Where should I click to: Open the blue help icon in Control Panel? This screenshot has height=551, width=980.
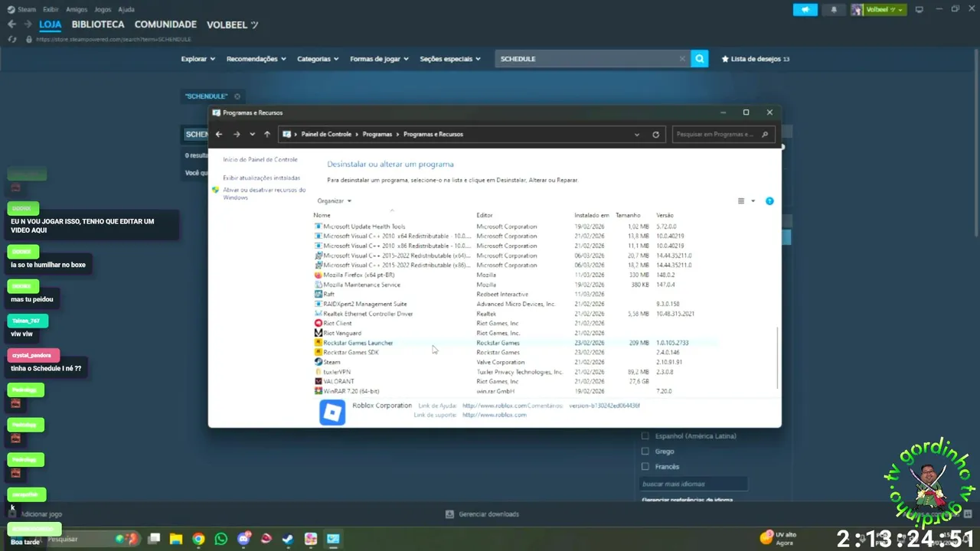(x=769, y=201)
